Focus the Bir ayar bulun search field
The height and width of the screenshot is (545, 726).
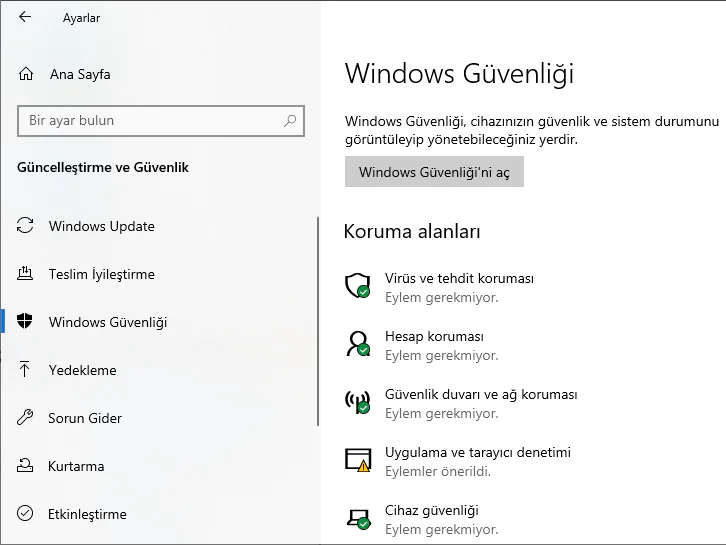click(161, 121)
